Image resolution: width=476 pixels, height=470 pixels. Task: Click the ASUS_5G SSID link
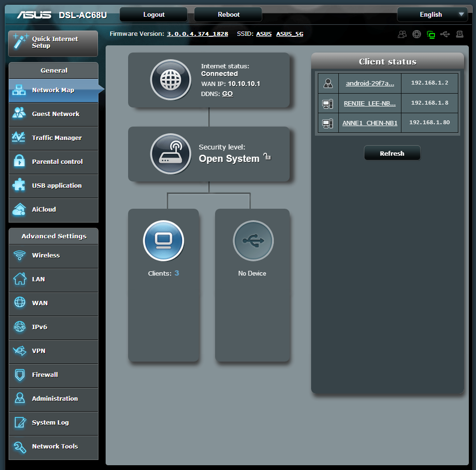(x=290, y=34)
